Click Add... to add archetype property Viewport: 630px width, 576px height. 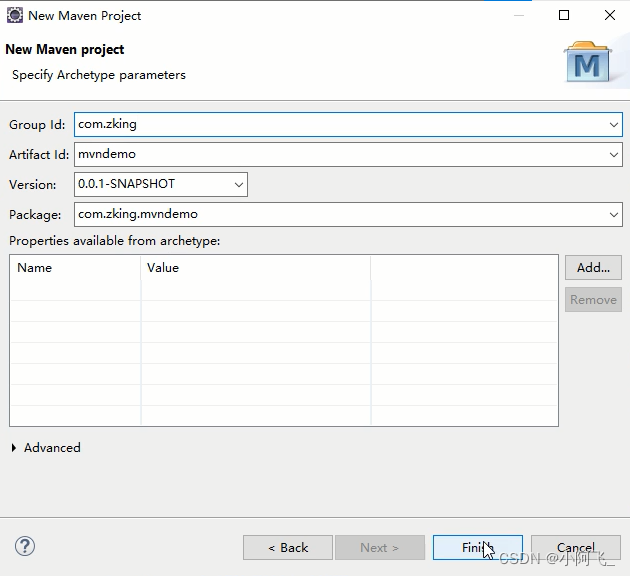tap(593, 268)
